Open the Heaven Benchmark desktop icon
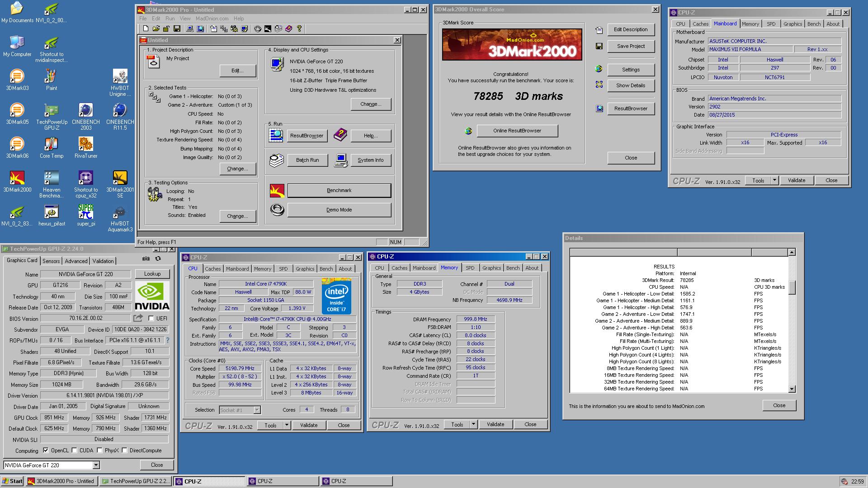Image resolution: width=868 pixels, height=488 pixels. pyautogui.click(x=52, y=184)
